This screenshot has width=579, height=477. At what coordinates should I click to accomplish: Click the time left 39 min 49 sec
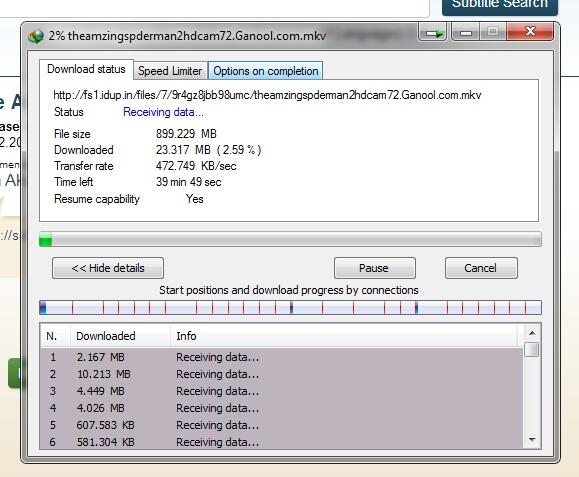tap(188, 182)
